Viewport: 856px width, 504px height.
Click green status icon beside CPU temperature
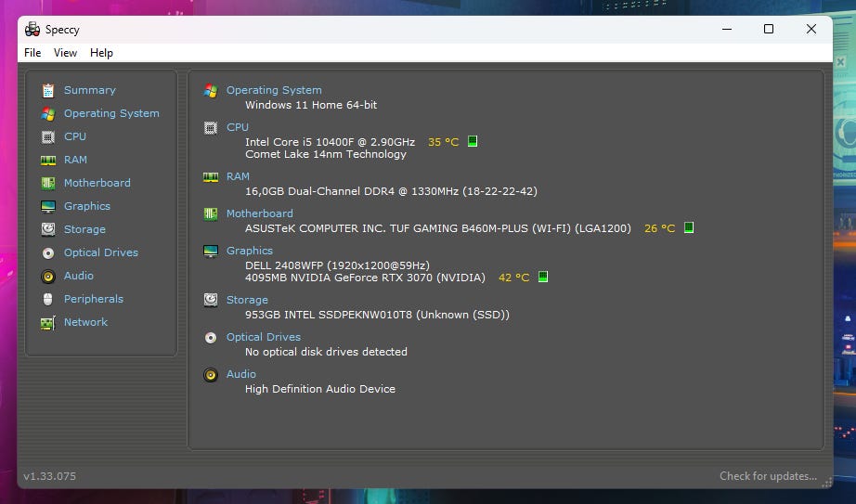[x=473, y=141]
